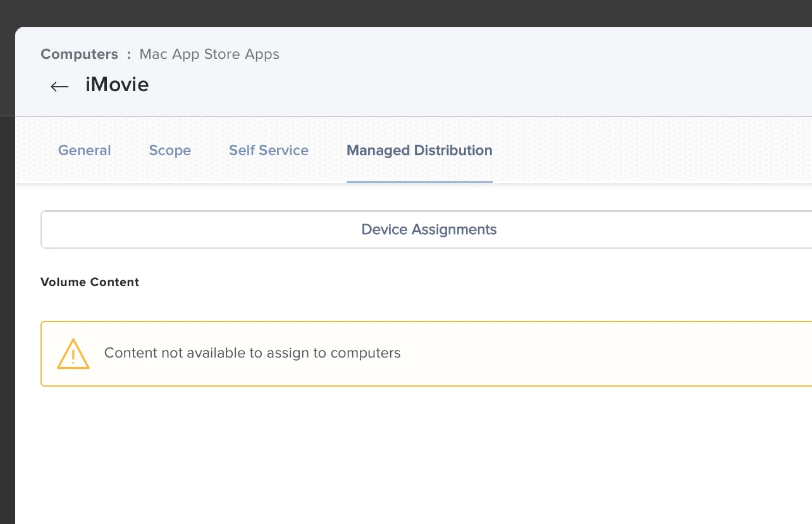Click the Volume Content heading
This screenshot has width=812, height=524.
(90, 282)
